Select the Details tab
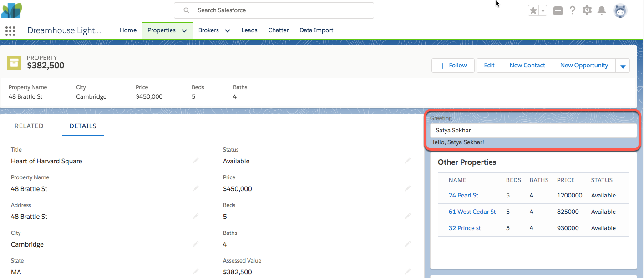This screenshot has width=644, height=278. tap(83, 126)
